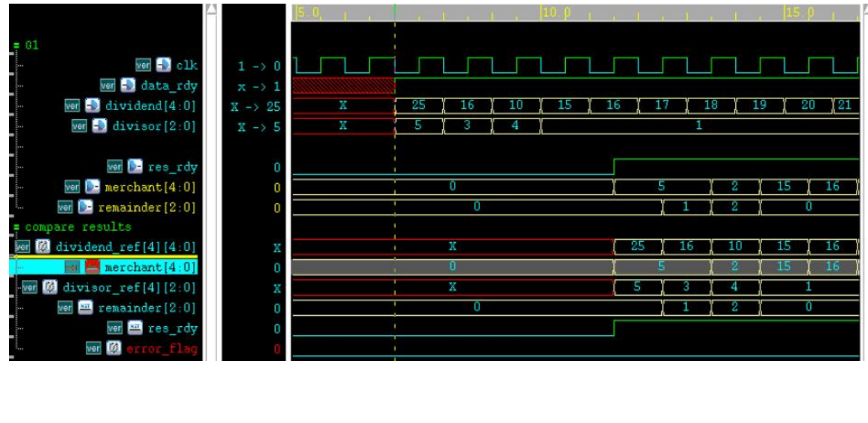Click the net icon of highlighted merchant[4:0]
868x423 pixels.
(x=92, y=267)
